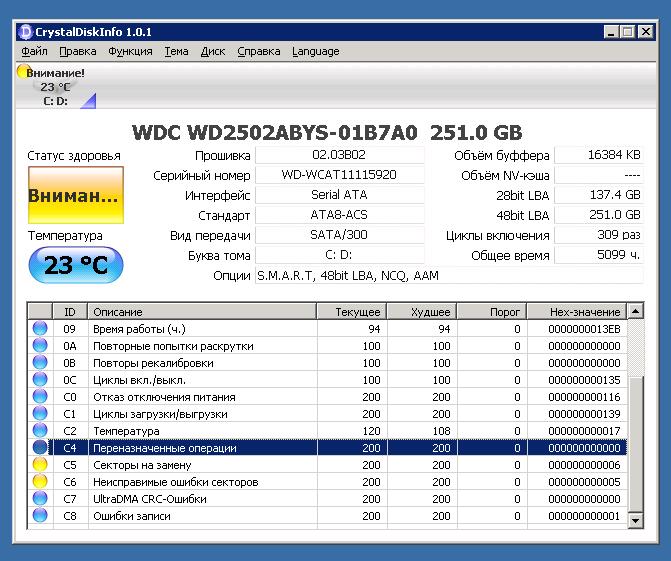Select the Ошибки записи row

click(327, 516)
